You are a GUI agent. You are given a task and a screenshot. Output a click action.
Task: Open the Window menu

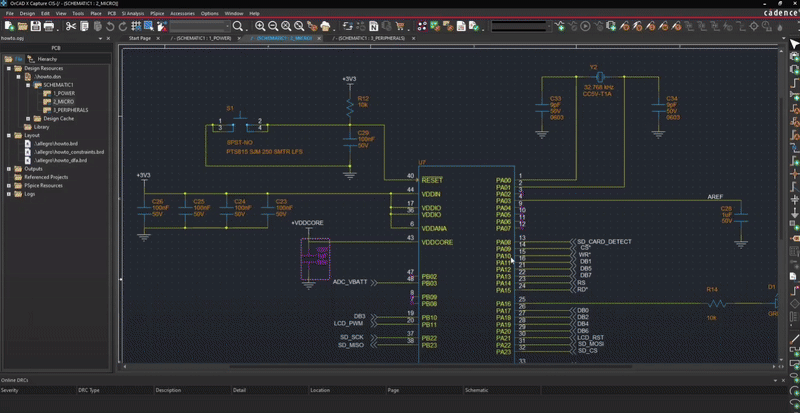[x=234, y=13]
